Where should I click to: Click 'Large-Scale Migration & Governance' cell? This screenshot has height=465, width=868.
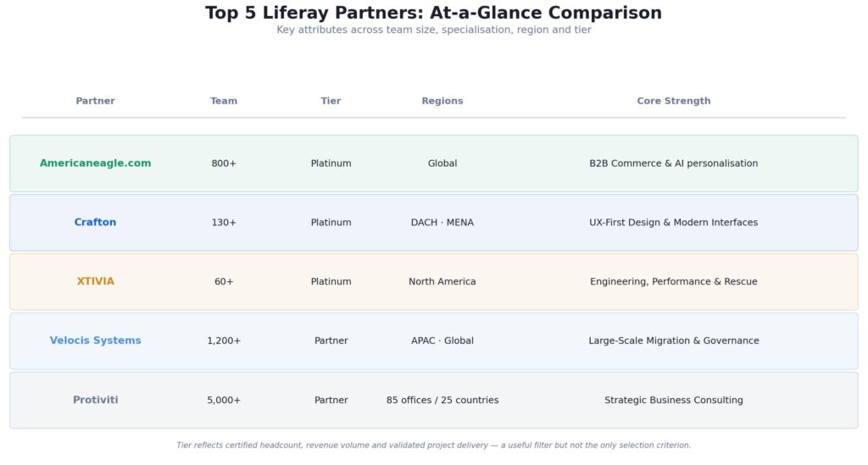pos(674,340)
